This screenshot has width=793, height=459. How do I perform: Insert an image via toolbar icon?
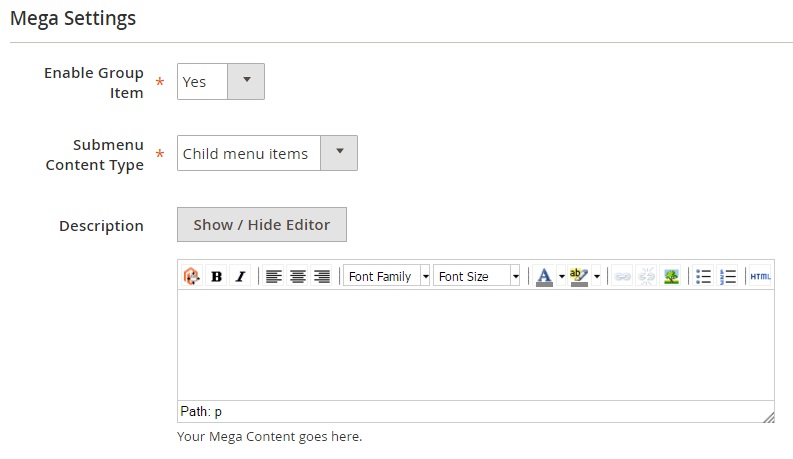point(671,277)
